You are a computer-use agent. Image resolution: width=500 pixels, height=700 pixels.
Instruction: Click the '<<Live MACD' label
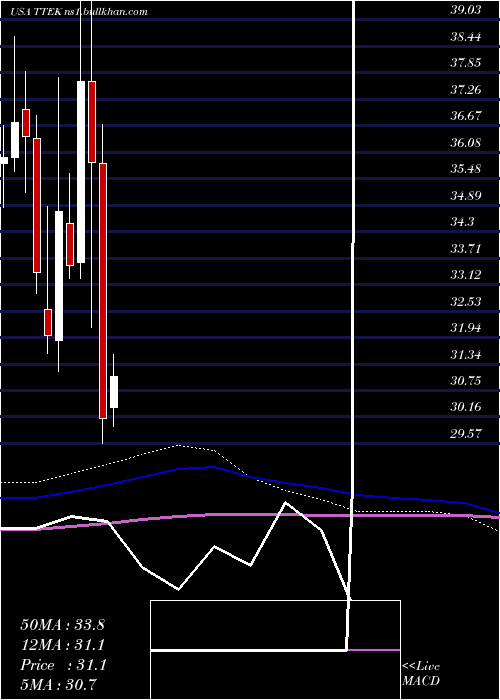click(x=421, y=673)
